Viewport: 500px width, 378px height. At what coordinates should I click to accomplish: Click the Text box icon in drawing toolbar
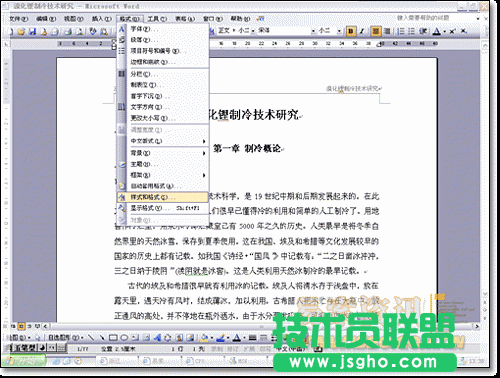point(135,338)
